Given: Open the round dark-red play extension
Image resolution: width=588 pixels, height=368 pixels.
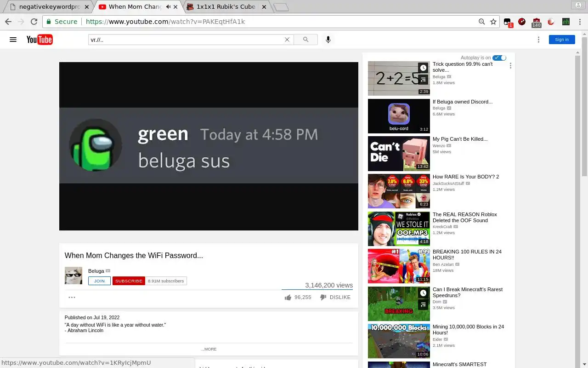Looking at the screenshot, I should point(522,22).
